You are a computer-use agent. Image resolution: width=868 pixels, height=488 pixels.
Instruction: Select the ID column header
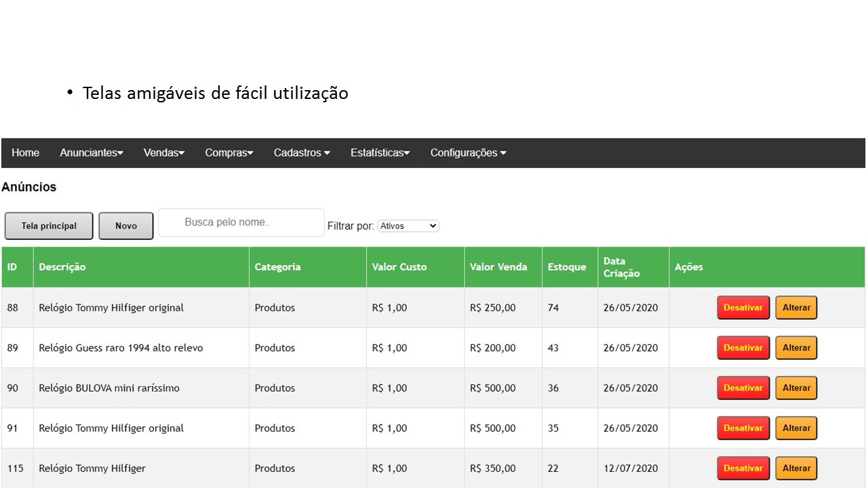tap(12, 267)
